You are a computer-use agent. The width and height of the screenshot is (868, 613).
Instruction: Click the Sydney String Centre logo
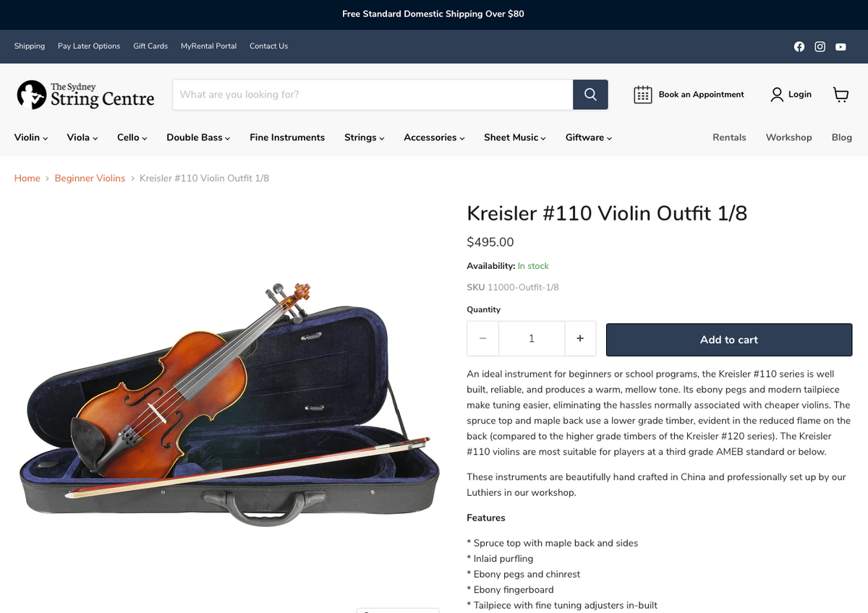coord(86,95)
